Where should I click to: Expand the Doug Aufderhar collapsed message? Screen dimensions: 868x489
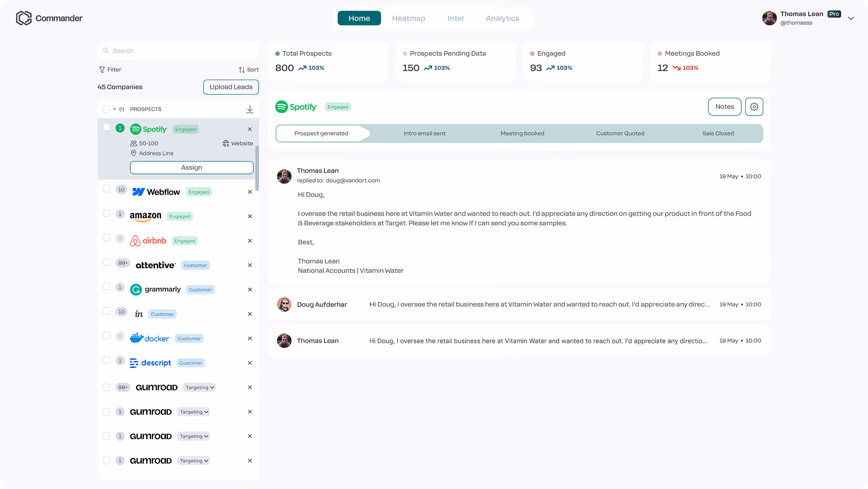519,304
